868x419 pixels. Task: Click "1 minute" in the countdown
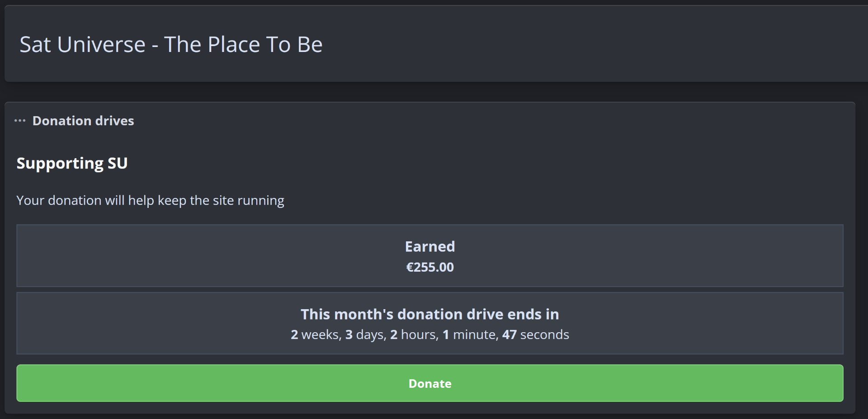pos(470,334)
